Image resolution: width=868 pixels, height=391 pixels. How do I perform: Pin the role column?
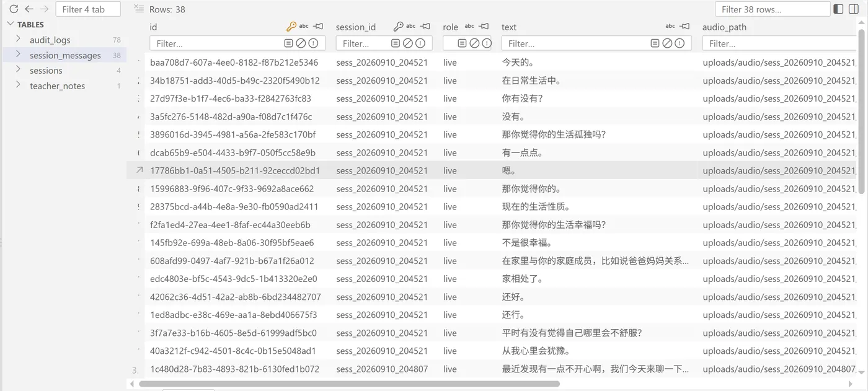pos(484,27)
